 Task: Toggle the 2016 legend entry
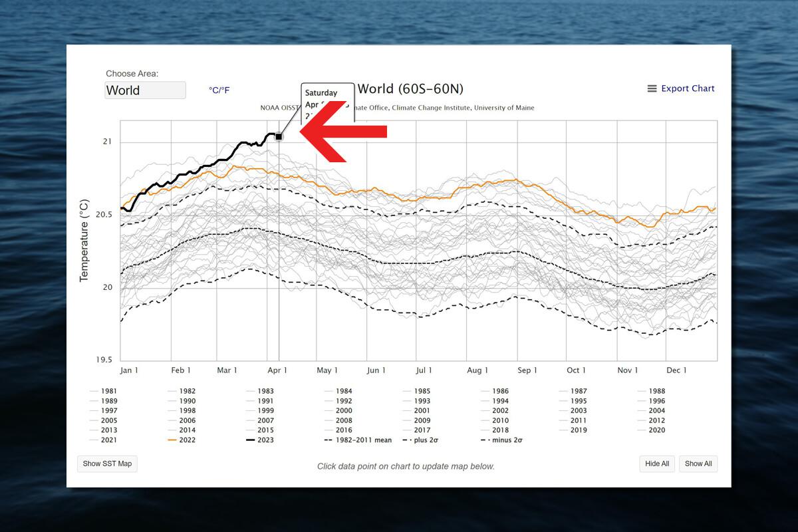coord(344,430)
